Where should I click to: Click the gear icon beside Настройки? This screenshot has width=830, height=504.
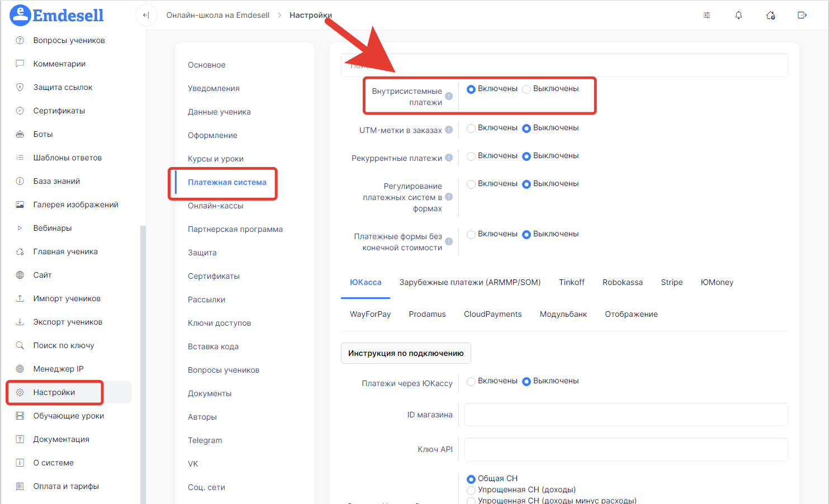[20, 392]
